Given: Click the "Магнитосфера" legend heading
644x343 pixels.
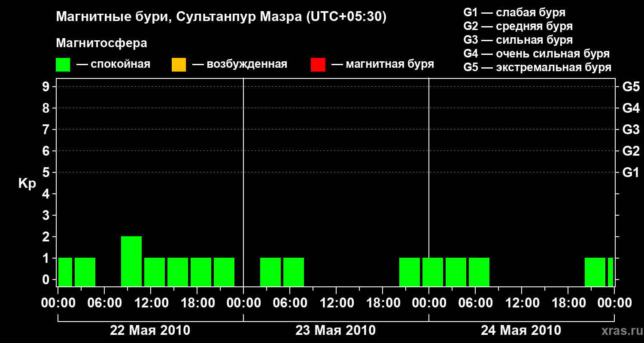Looking at the screenshot, I should click(101, 43).
